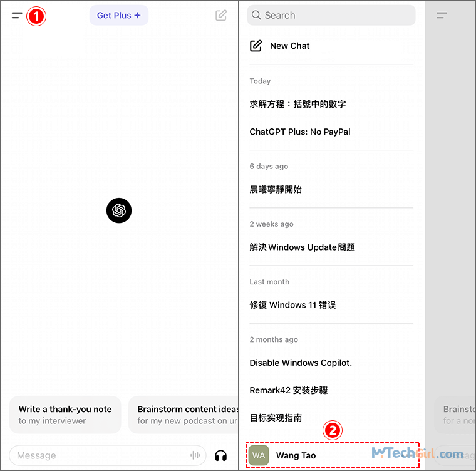Tap the ChatGPT logo in center

119,210
